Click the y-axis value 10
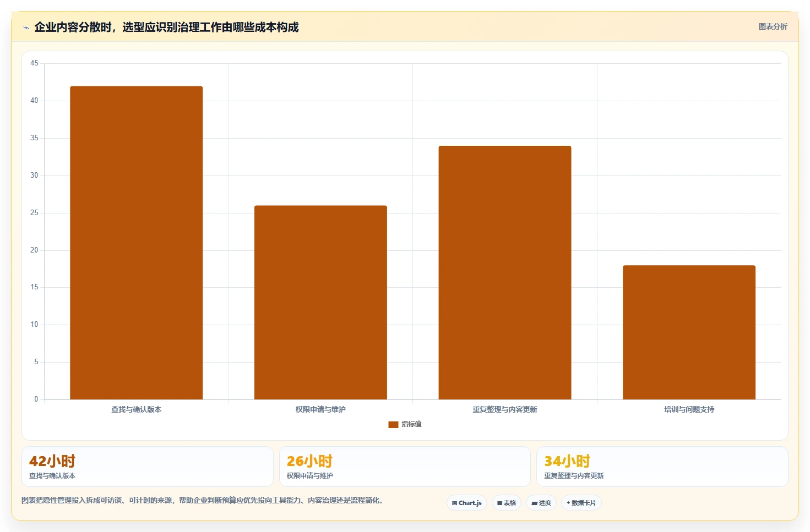Viewport: 810px width, 532px height. pyautogui.click(x=34, y=325)
